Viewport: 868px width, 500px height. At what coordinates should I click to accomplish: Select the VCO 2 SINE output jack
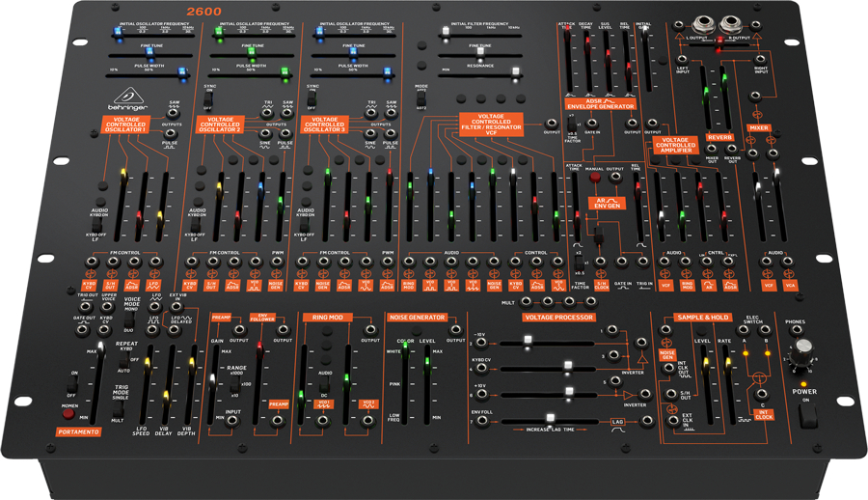pos(265,133)
